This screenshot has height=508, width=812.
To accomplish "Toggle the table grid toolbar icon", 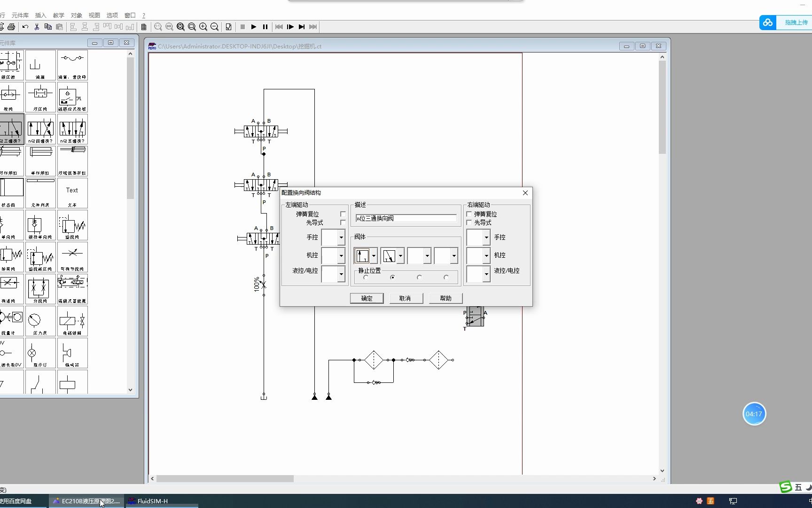I will pos(144,27).
